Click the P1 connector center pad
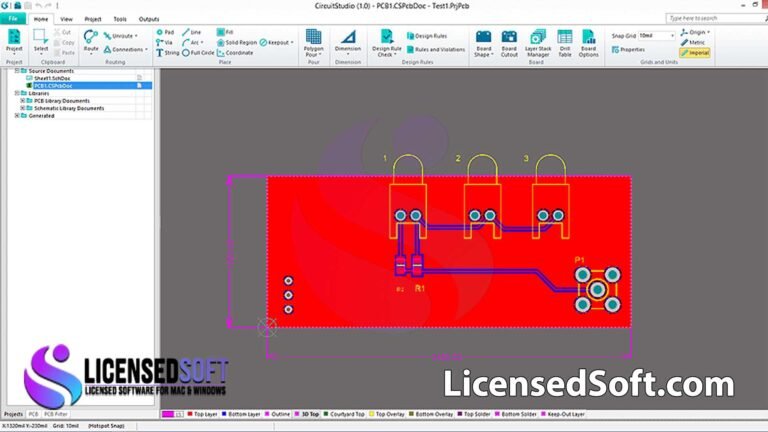768x432 pixels. 597,289
